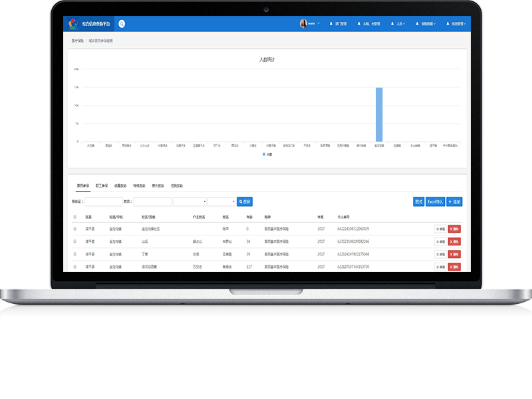
Task: Click the user avatar picture in the header
Action: [303, 24]
